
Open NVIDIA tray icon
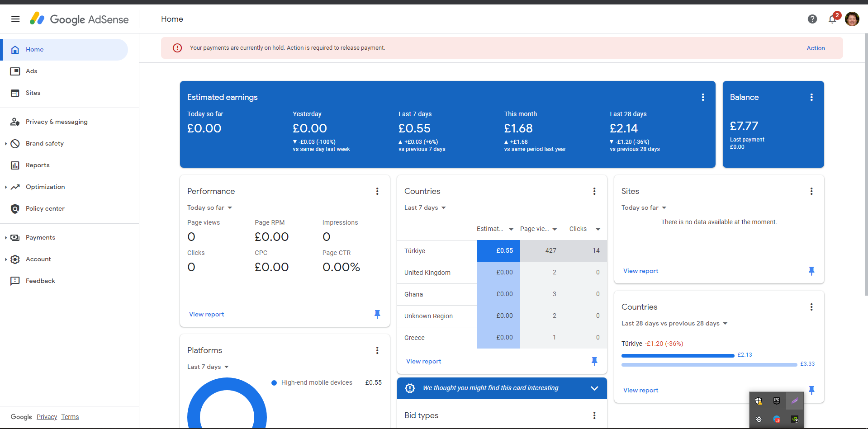(795, 419)
